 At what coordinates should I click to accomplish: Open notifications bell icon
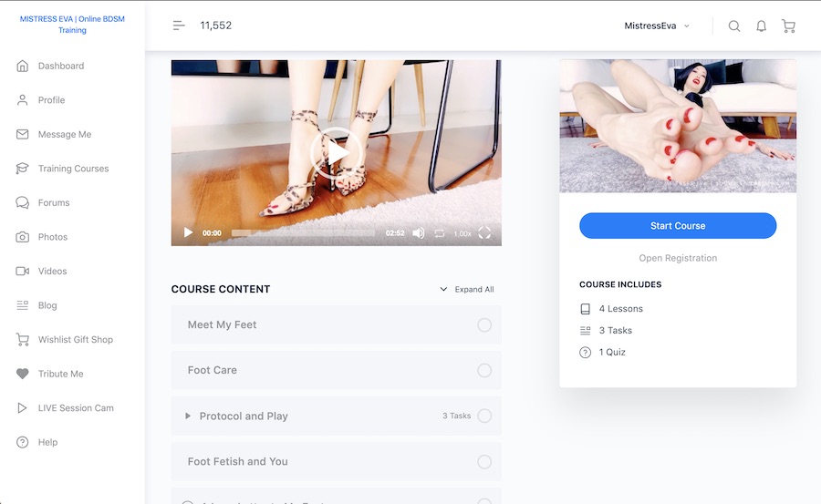coord(762,26)
